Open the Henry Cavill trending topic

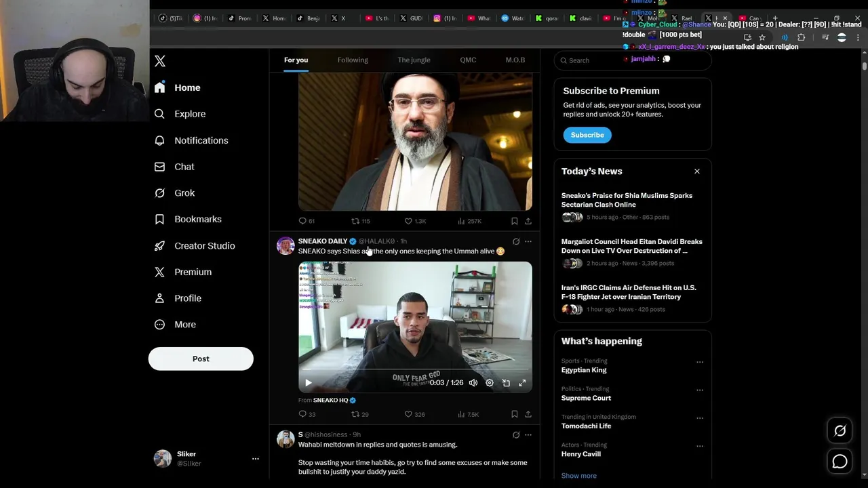click(x=581, y=454)
